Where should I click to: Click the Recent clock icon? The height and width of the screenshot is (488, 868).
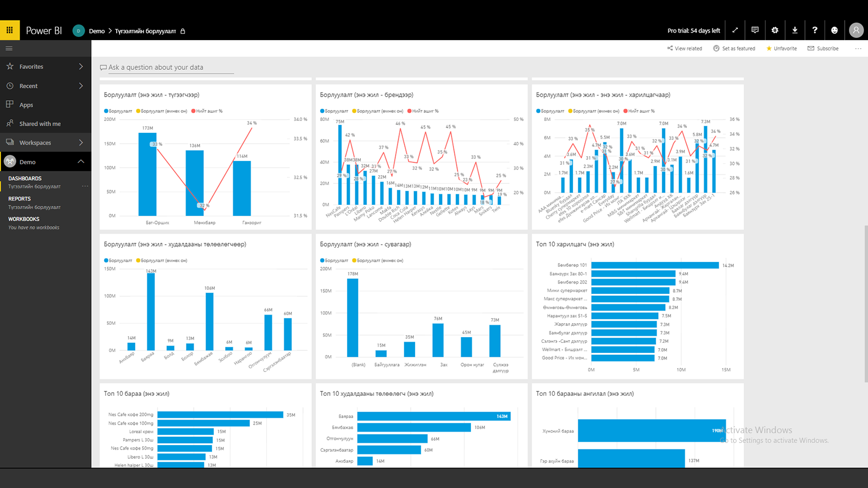(x=10, y=86)
